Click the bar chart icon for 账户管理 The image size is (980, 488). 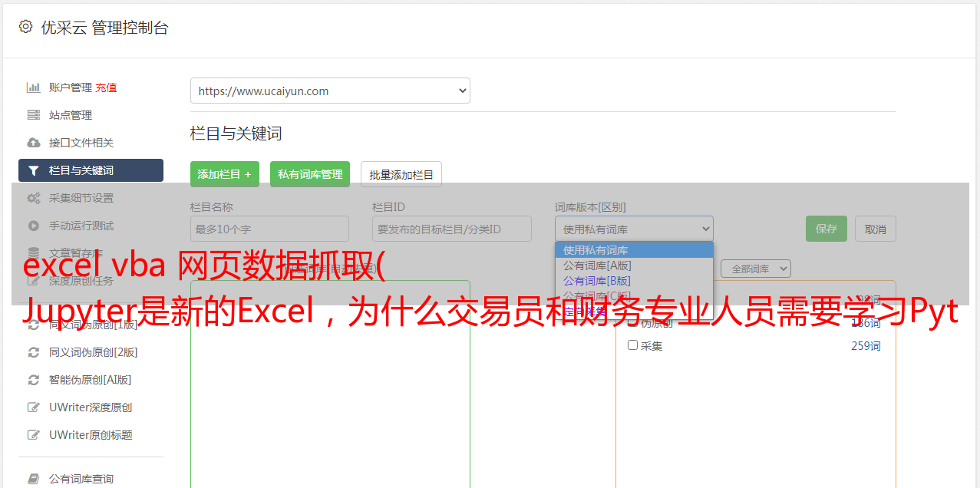click(33, 87)
